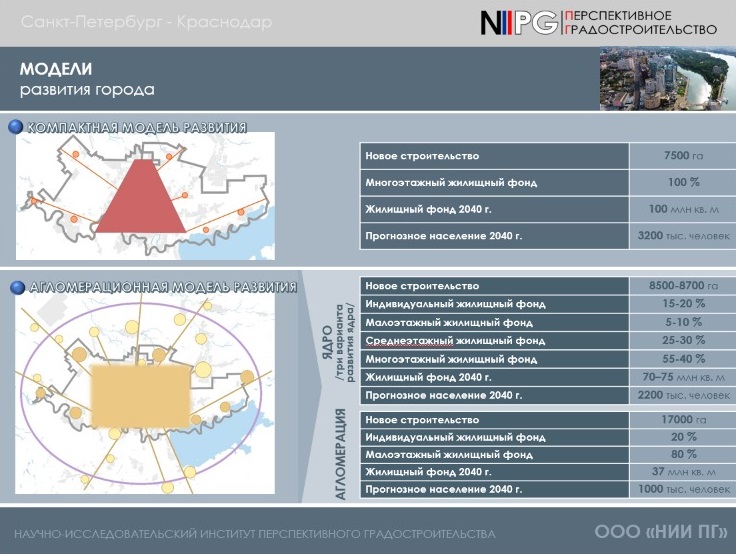Click the footer text ООО «НИИ ПГ»
The height and width of the screenshot is (554, 736).
tap(661, 531)
